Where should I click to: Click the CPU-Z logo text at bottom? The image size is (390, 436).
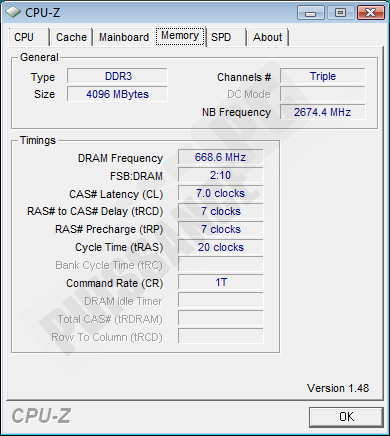click(41, 416)
